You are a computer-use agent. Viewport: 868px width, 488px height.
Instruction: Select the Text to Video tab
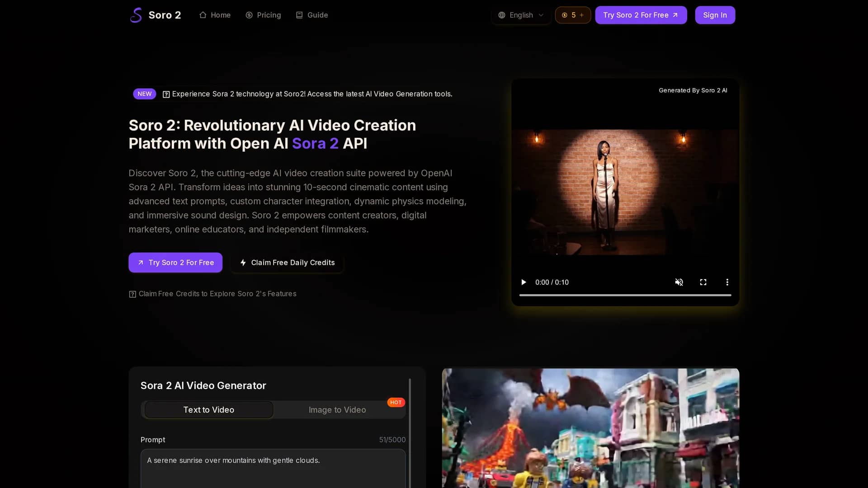pos(209,410)
